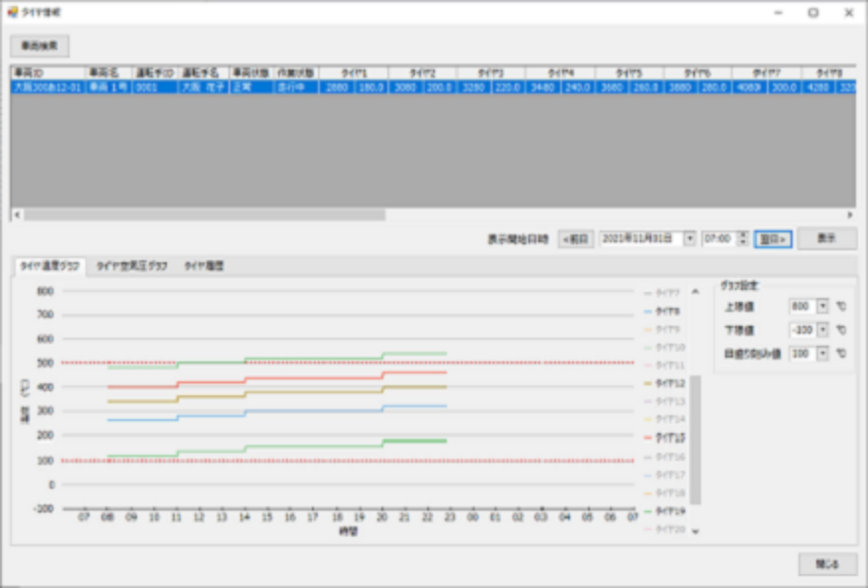
Task: Click the legend vertical scrollbar thumb
Action: [695, 440]
